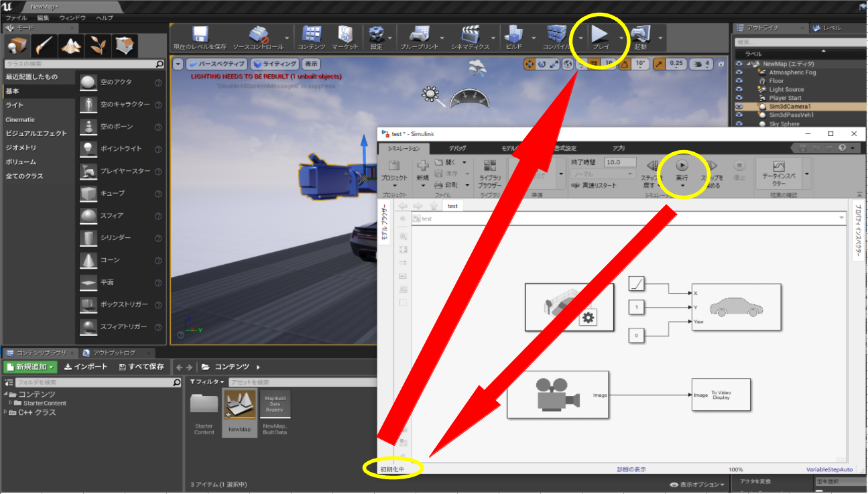This screenshot has height=494, width=868.
Task: Select the Paint mode brush icon
Action: point(44,45)
